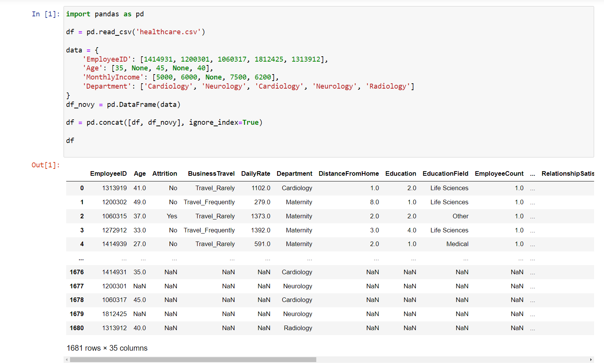Click the horizontal scrollbar thumb under the table
Screen dimensions: 604x364
pos(193,359)
